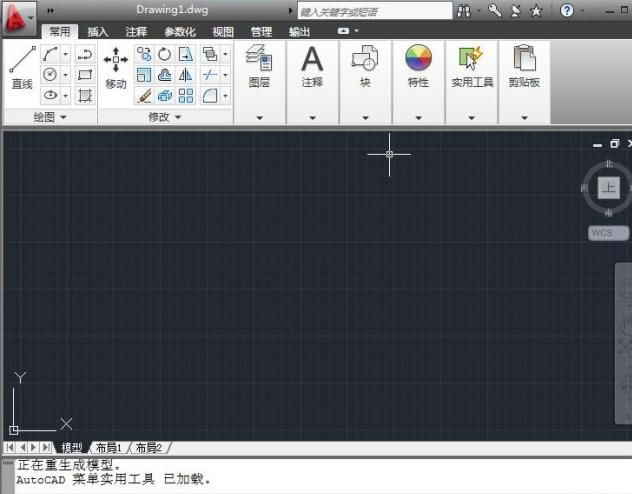Open the 特性 color wheel button

(x=418, y=66)
